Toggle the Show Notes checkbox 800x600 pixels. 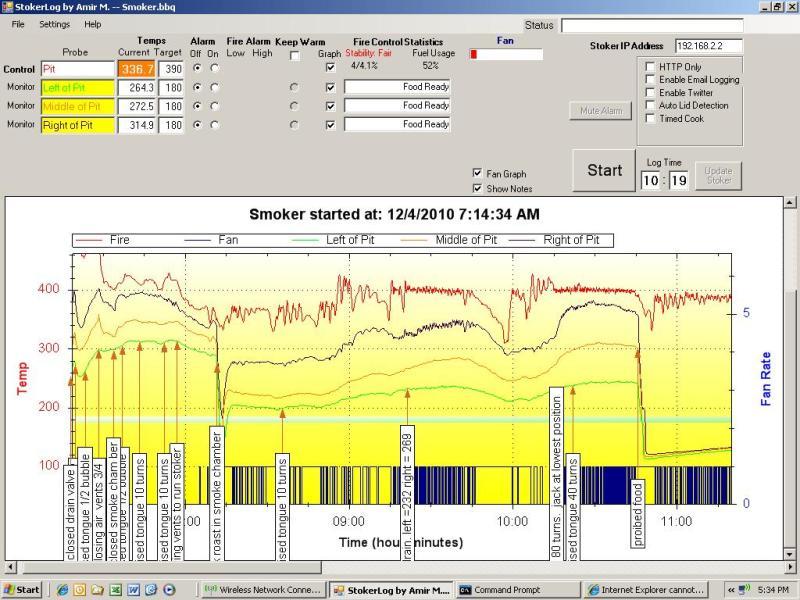pyautogui.click(x=477, y=188)
